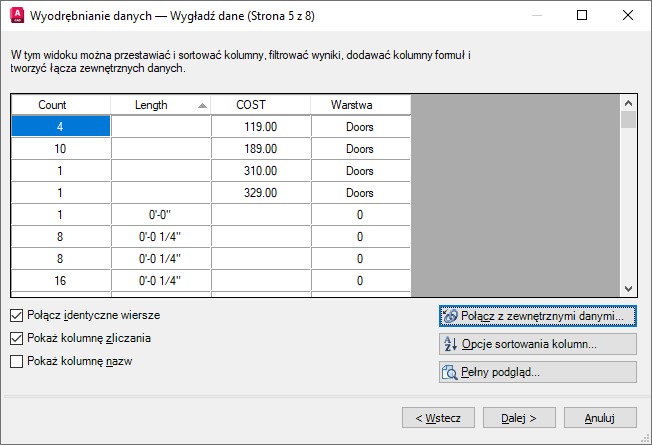The image size is (652, 445).
Task: Sort by Warstwa column header
Action: pos(361,105)
